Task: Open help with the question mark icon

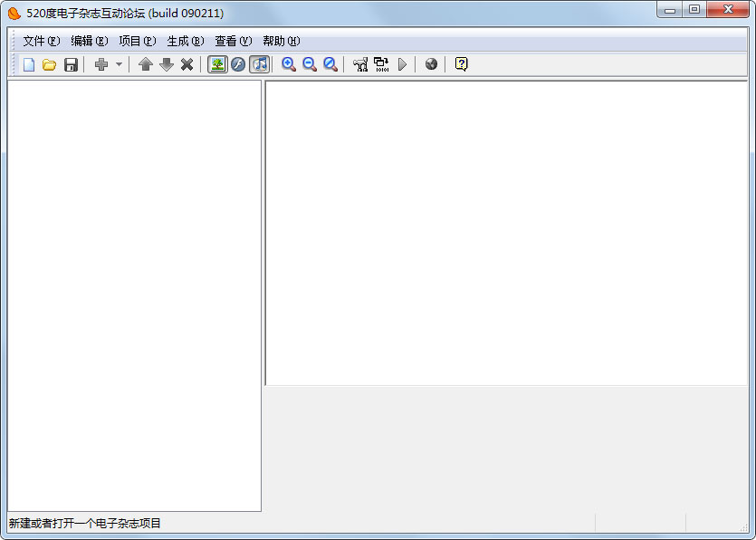Action: pyautogui.click(x=462, y=64)
